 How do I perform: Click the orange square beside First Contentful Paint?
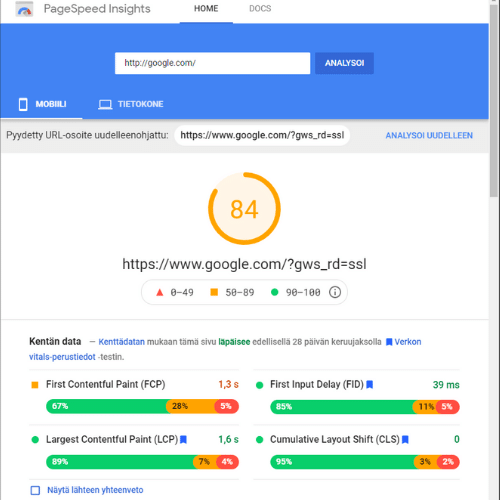pyautogui.click(x=35, y=385)
